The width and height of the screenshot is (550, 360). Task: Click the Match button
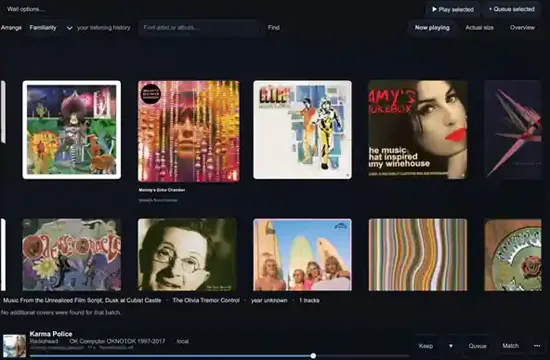[510, 346]
